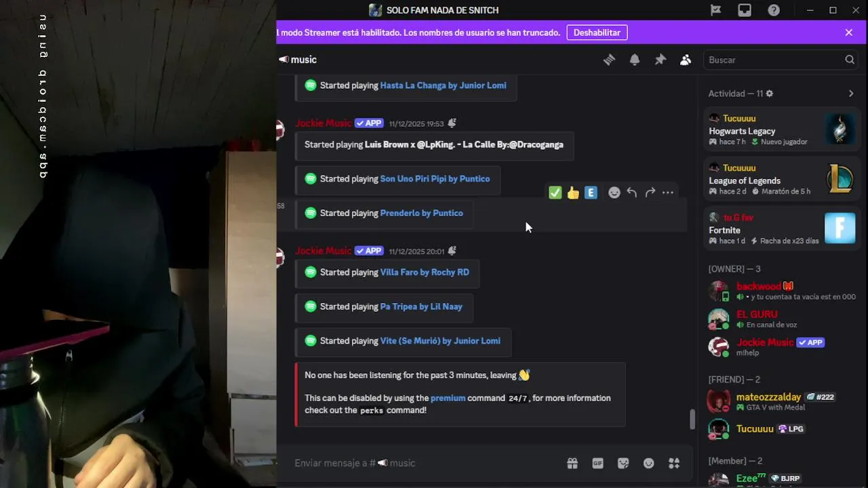The height and width of the screenshot is (488, 868).
Task: Add the green checkmark reaction
Action: click(x=555, y=192)
